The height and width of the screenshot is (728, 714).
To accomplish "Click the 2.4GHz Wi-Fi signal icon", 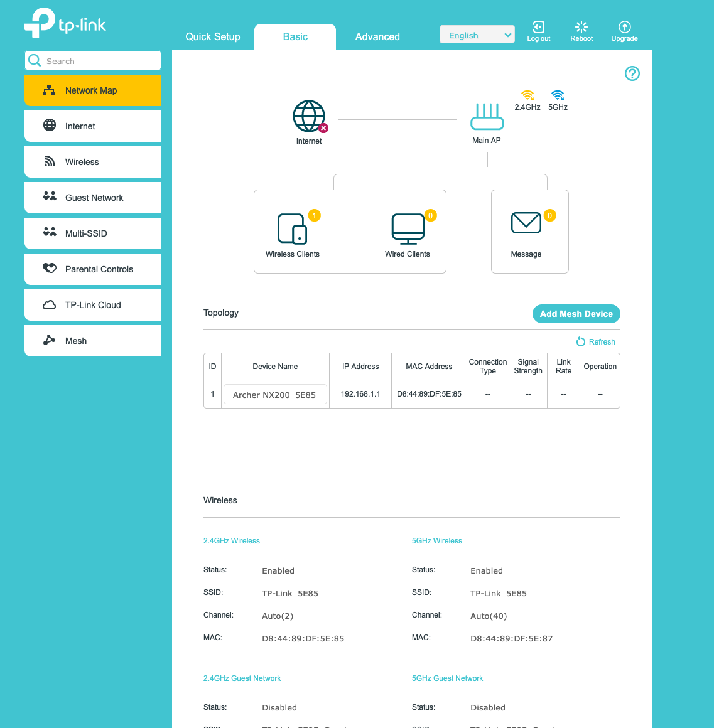I will (527, 95).
